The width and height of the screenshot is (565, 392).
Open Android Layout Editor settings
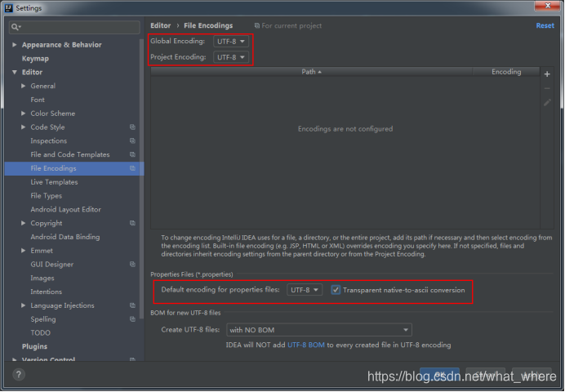pos(65,209)
